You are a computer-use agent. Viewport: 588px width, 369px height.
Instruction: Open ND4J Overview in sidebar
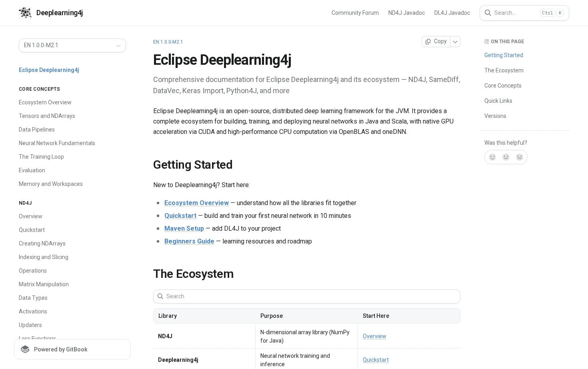click(30, 216)
